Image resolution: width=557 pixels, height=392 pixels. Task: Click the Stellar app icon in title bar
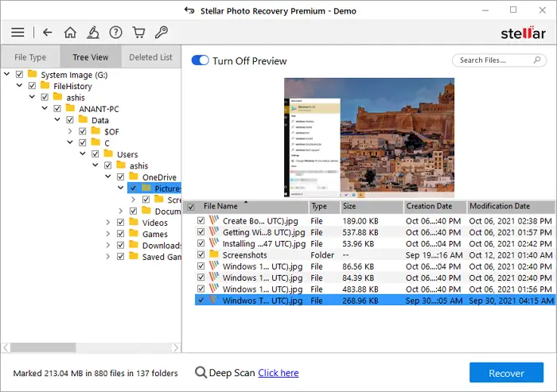(x=189, y=10)
